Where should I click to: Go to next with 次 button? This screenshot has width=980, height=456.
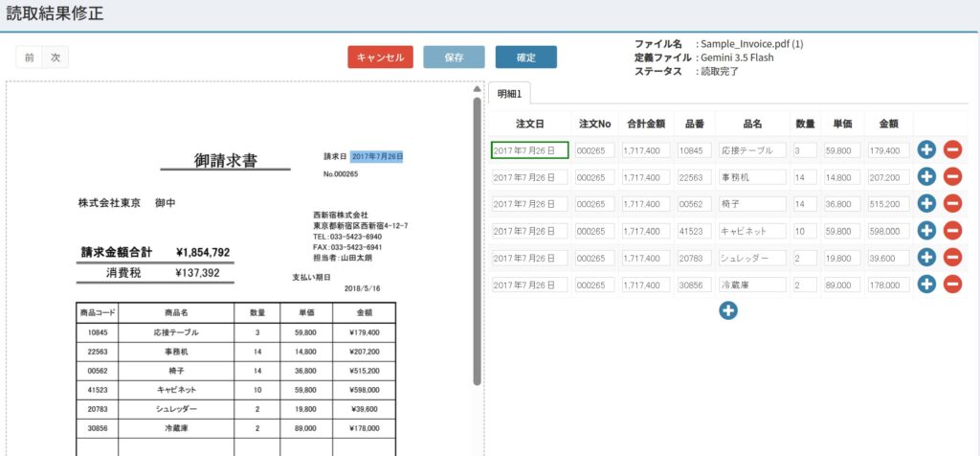(x=56, y=57)
